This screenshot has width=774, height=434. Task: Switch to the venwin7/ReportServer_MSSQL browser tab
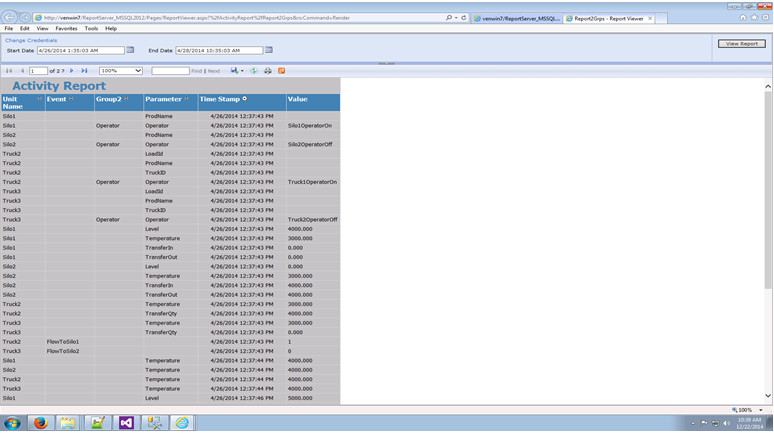(x=516, y=18)
